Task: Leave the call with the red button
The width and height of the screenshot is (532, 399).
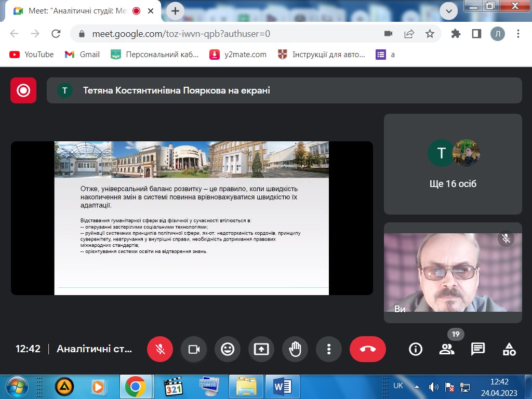Action: [368, 349]
